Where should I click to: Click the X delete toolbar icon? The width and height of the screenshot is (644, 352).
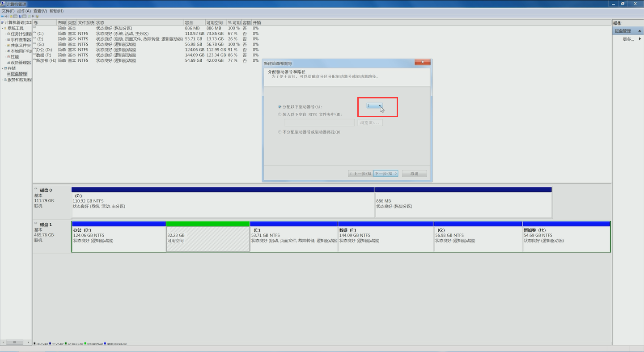[33, 17]
